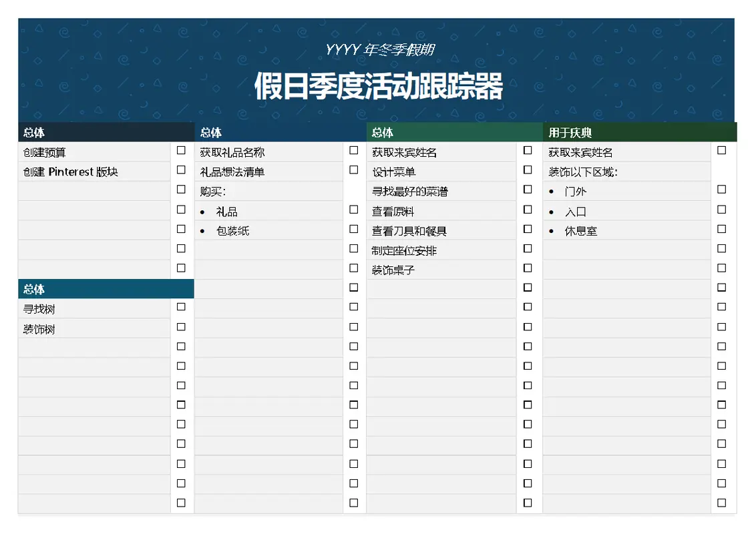The width and height of the screenshot is (756, 534).
Task: Select the 装饰以下区域: cell
Action: pyautogui.click(x=627, y=172)
